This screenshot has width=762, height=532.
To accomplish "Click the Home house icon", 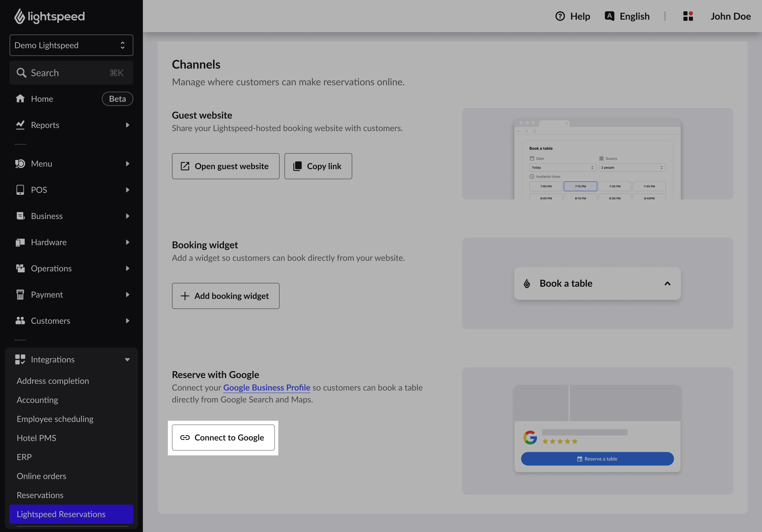I will tap(20, 98).
